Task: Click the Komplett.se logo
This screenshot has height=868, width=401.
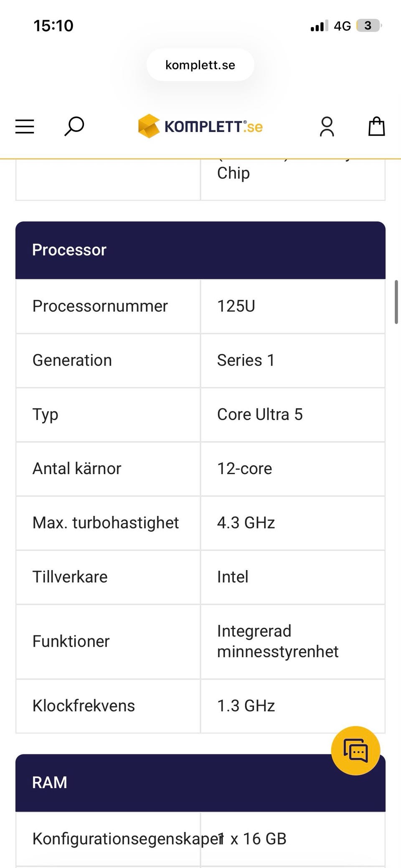Action: click(200, 126)
